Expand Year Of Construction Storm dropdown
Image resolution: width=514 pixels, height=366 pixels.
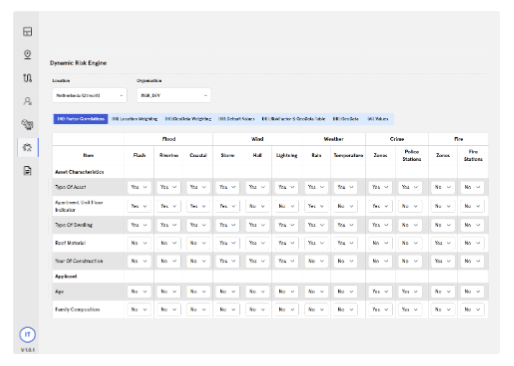click(x=227, y=261)
